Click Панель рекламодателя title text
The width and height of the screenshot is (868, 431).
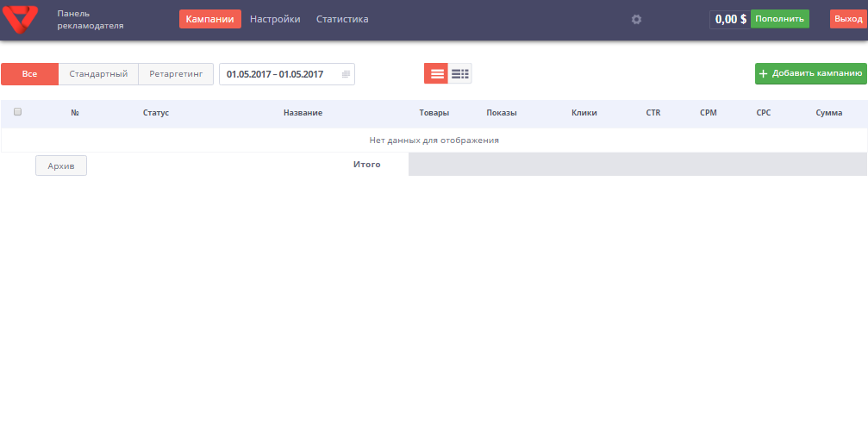91,19
